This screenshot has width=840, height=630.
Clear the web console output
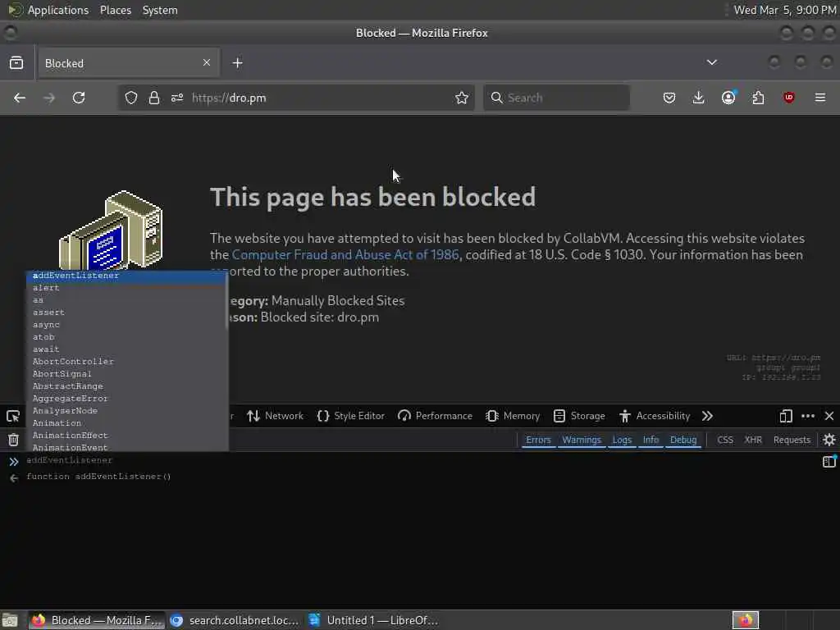tap(13, 440)
